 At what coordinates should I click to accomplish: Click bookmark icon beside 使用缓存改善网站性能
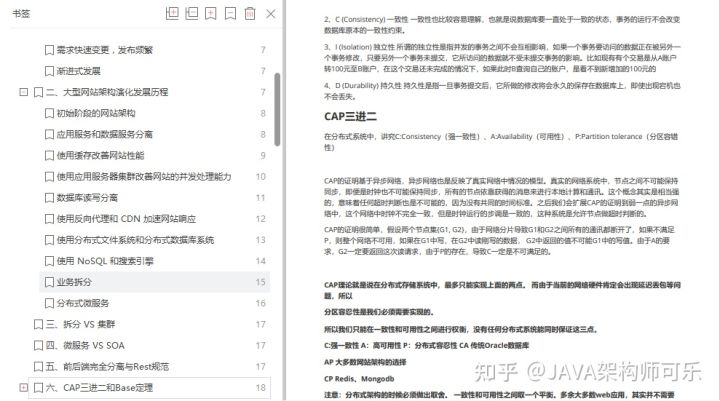click(49, 156)
